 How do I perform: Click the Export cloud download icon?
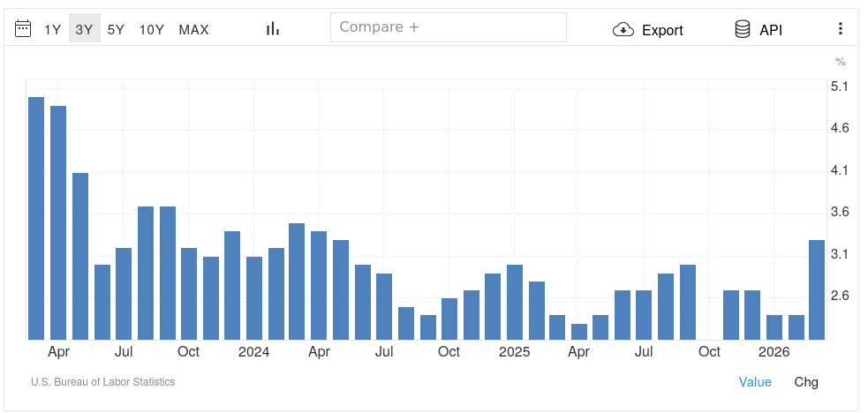(623, 30)
